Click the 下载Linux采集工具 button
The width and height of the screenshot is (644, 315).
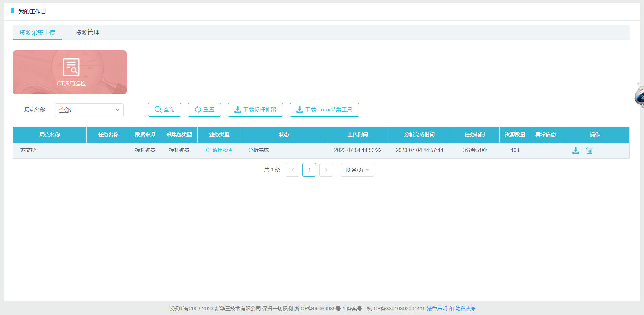tap(324, 110)
